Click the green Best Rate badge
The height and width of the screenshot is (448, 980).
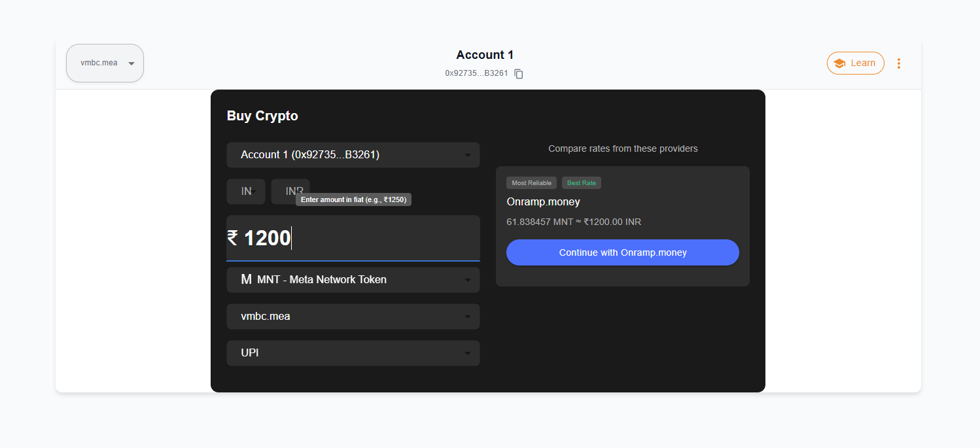pos(582,183)
